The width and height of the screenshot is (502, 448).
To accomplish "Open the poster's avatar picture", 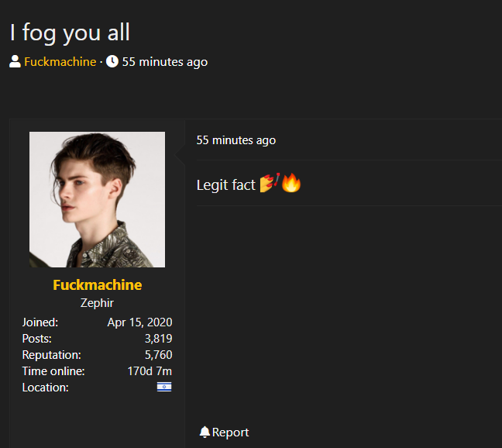I will tap(98, 199).
